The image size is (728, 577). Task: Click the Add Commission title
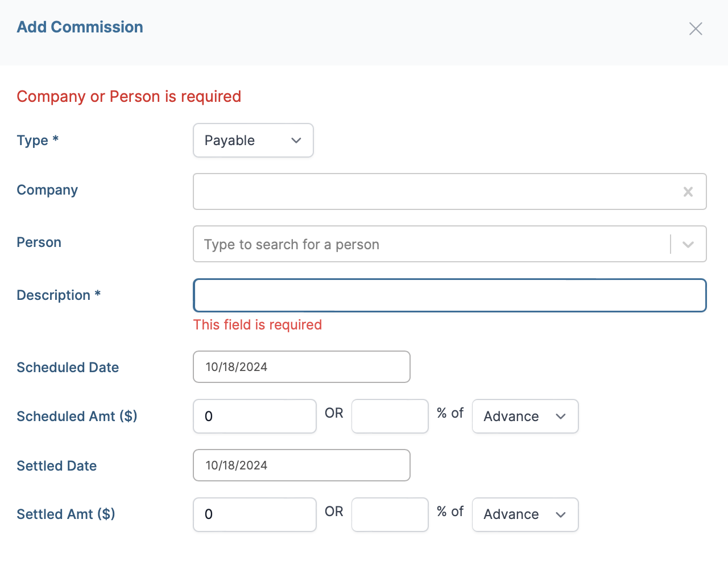click(x=80, y=27)
